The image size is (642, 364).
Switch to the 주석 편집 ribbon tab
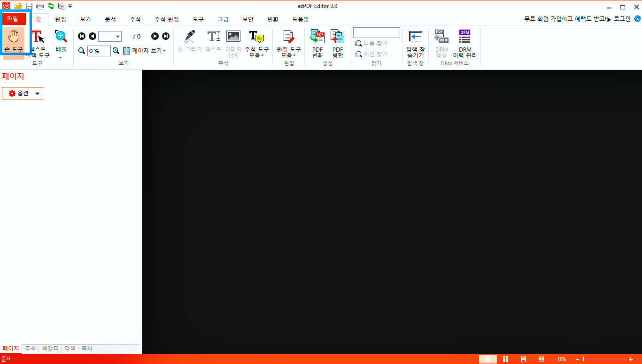tap(167, 19)
